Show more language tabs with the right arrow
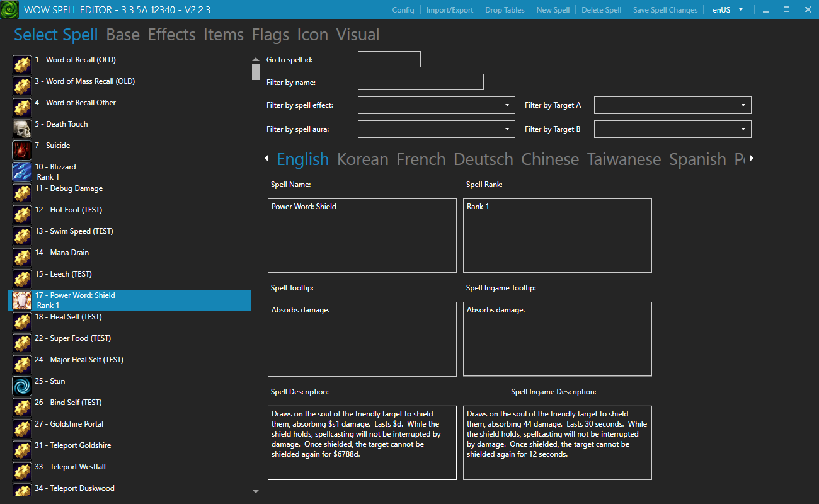819x504 pixels. pyautogui.click(x=751, y=159)
